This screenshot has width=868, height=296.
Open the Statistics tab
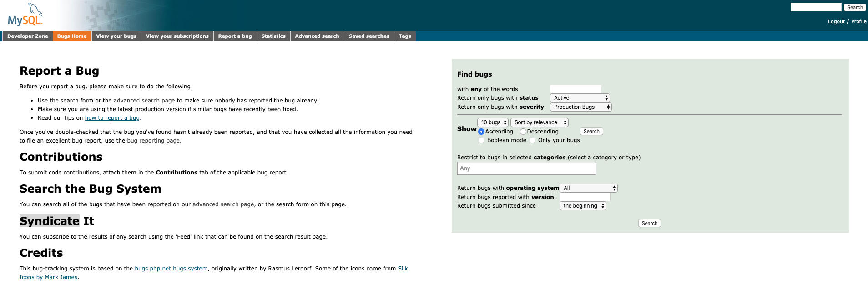tap(273, 36)
